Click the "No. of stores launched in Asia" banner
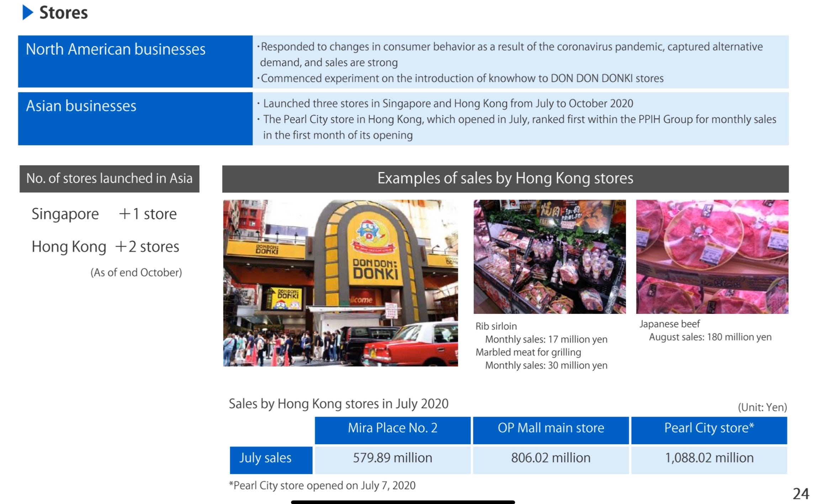The width and height of the screenshot is (815, 504). (x=110, y=179)
